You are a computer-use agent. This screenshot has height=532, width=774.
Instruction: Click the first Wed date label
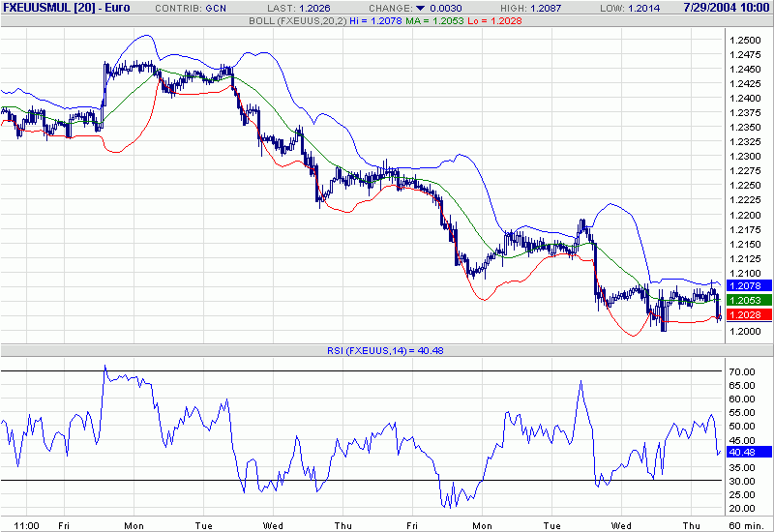[x=273, y=525]
